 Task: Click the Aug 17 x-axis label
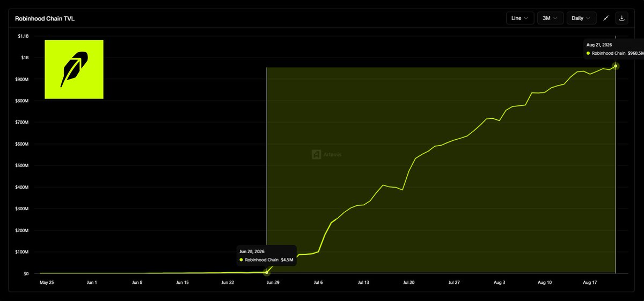tap(589, 282)
